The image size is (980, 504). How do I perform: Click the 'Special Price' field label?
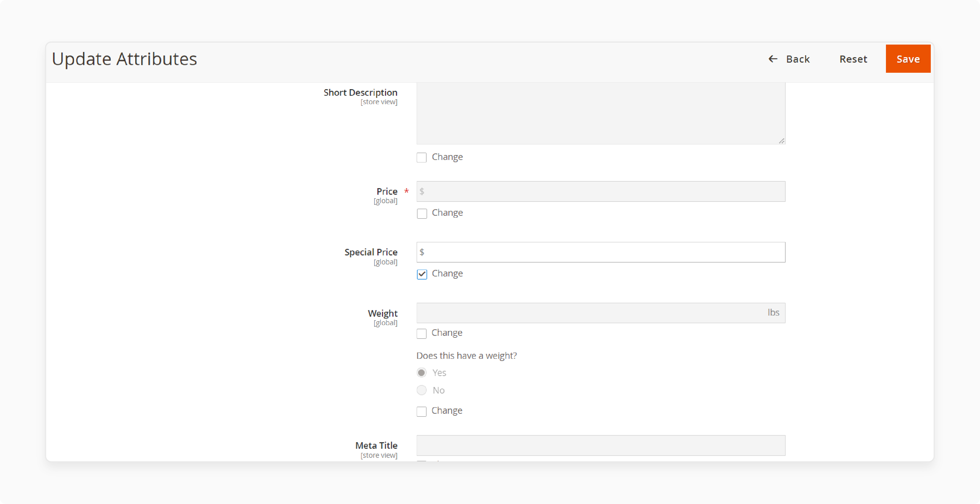(371, 252)
